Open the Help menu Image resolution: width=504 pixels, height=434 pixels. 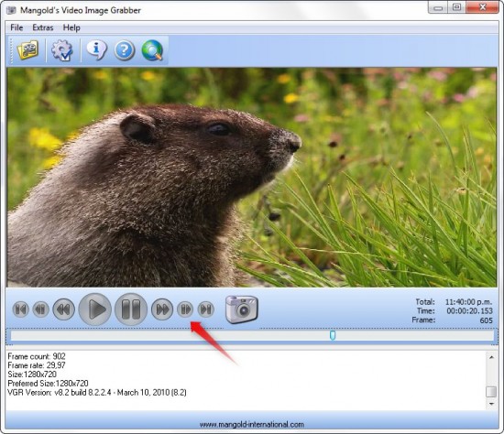coord(71,27)
